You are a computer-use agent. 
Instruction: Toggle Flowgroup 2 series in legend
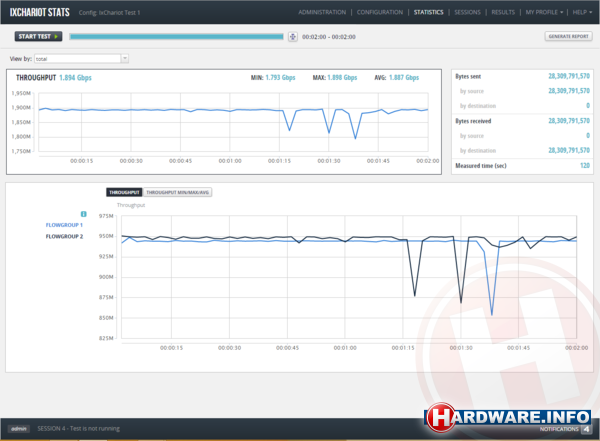point(64,237)
